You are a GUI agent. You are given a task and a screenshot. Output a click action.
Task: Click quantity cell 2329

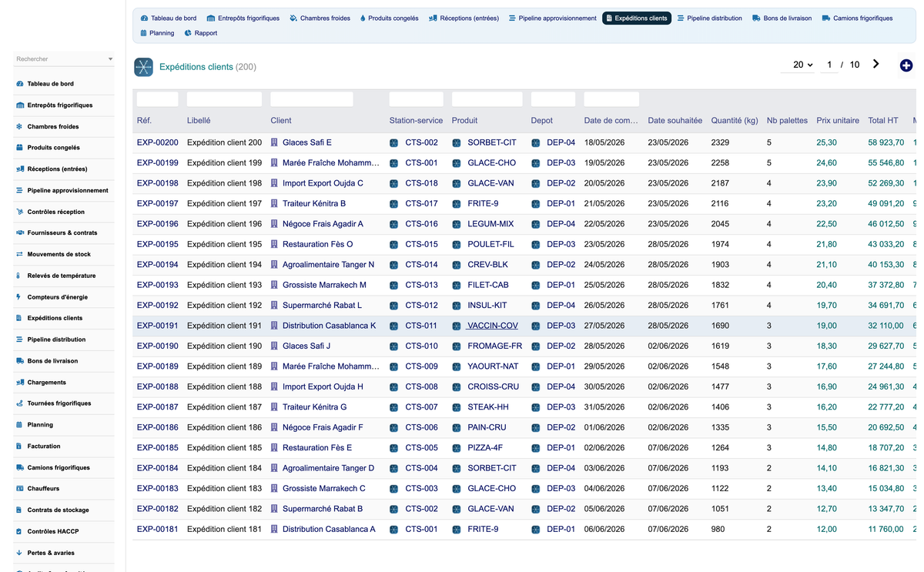coord(720,142)
